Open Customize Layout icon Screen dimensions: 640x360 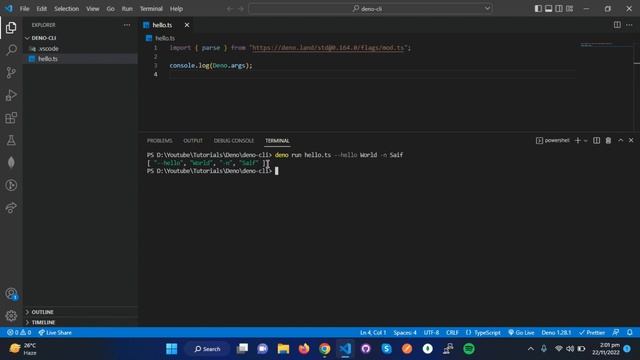569,9
